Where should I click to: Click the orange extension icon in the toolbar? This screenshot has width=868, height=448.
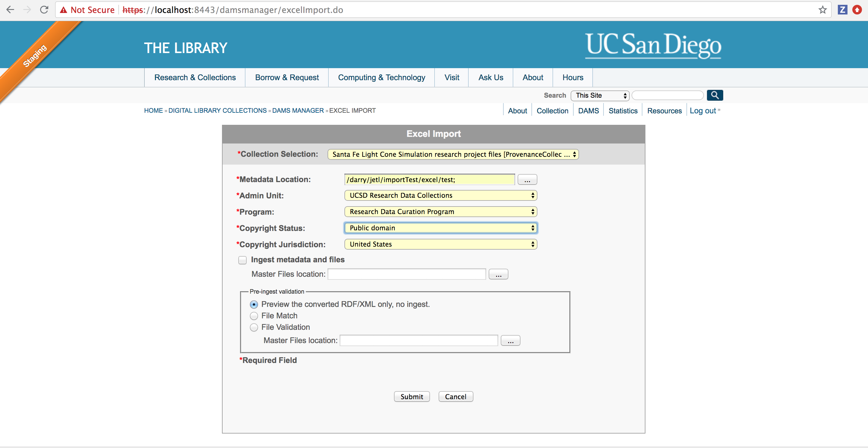tap(857, 10)
